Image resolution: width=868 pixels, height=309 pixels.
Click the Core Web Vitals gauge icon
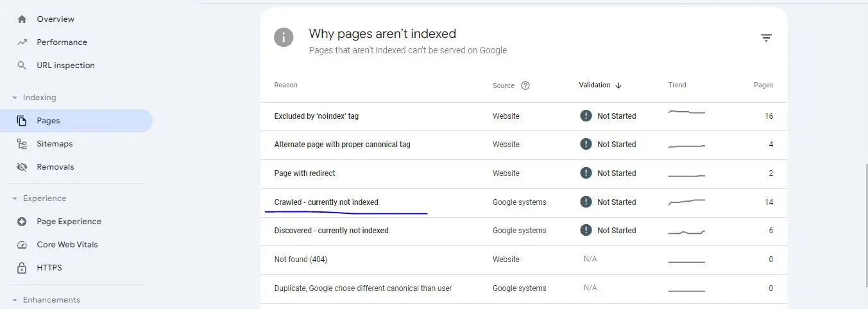(22, 245)
